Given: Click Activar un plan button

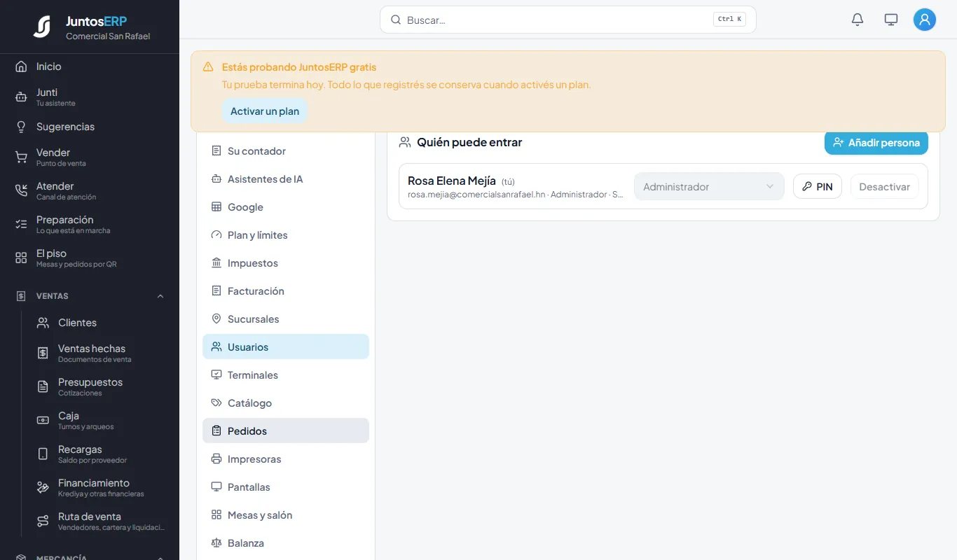Looking at the screenshot, I should [265, 111].
